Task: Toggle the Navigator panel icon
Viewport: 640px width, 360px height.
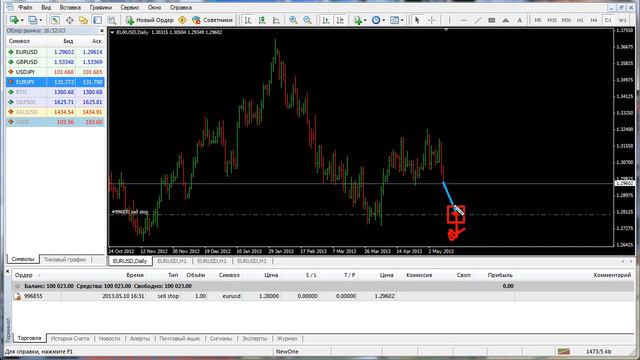Action: pos(83,20)
